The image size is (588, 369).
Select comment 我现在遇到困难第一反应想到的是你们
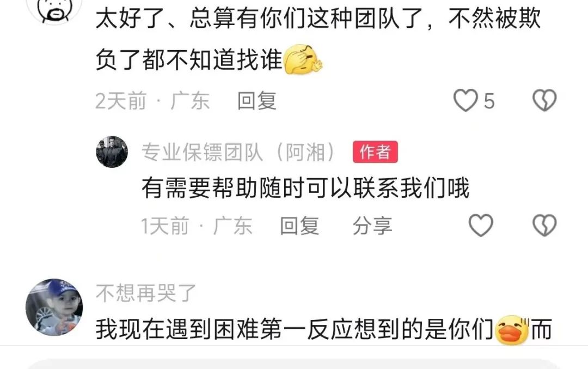tap(295, 330)
